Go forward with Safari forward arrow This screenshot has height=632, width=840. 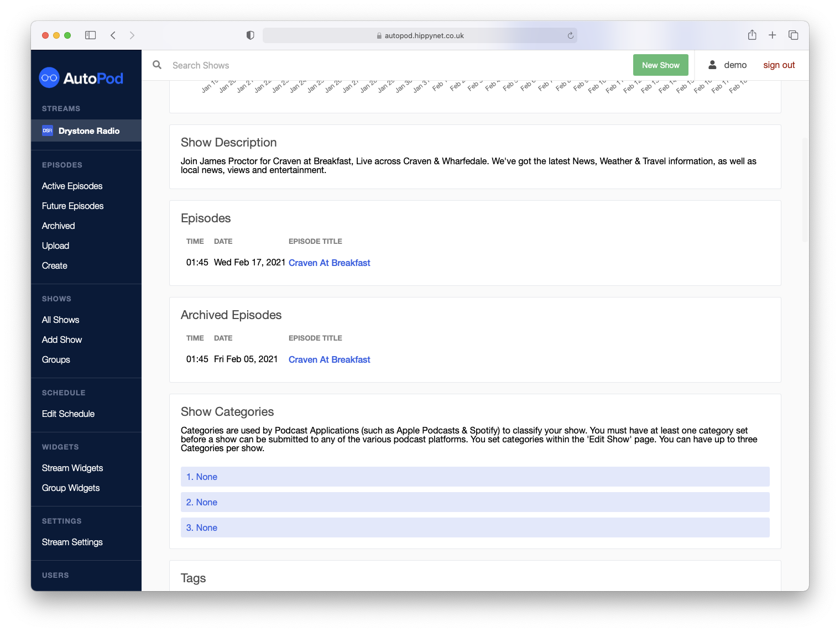[x=132, y=35]
